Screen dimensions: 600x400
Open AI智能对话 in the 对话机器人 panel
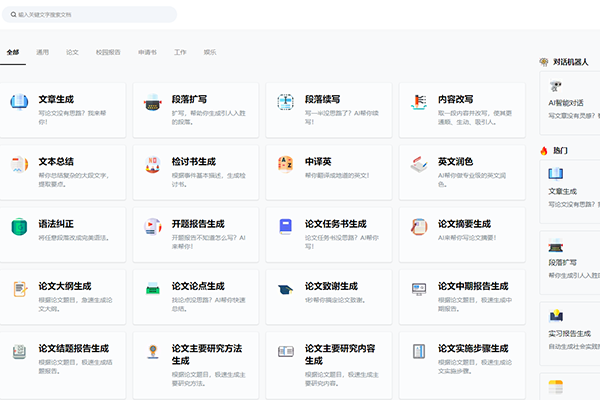coord(566,103)
